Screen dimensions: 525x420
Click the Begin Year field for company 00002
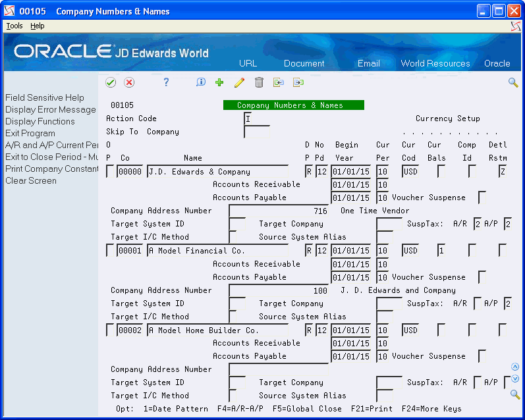[351, 330]
